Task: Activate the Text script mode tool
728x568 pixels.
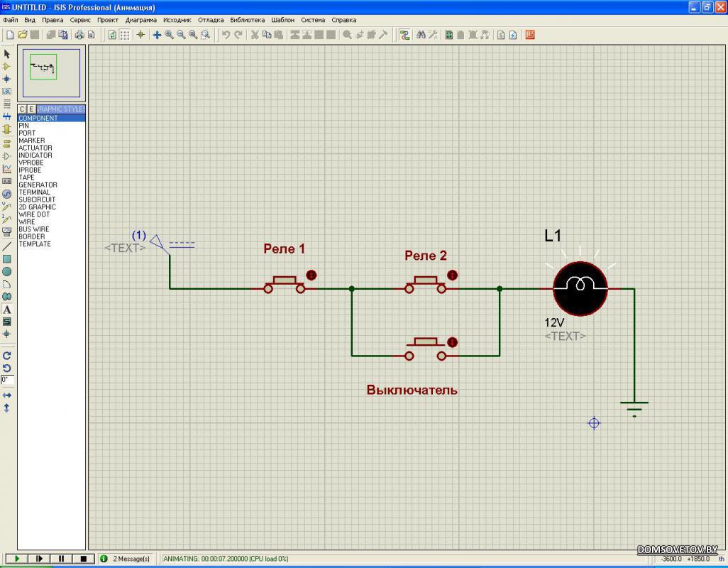Action: click(6, 103)
